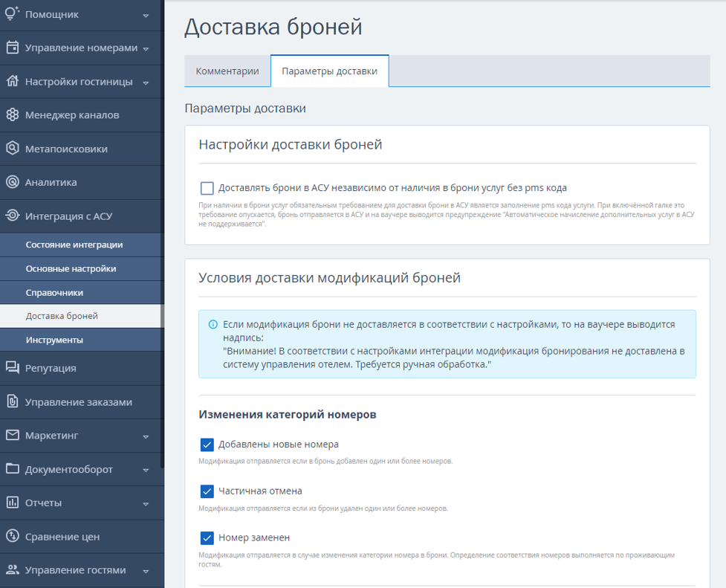The width and height of the screenshot is (726, 588).
Task: Click the lightbulb icon next to Помощник
Action: (x=13, y=13)
